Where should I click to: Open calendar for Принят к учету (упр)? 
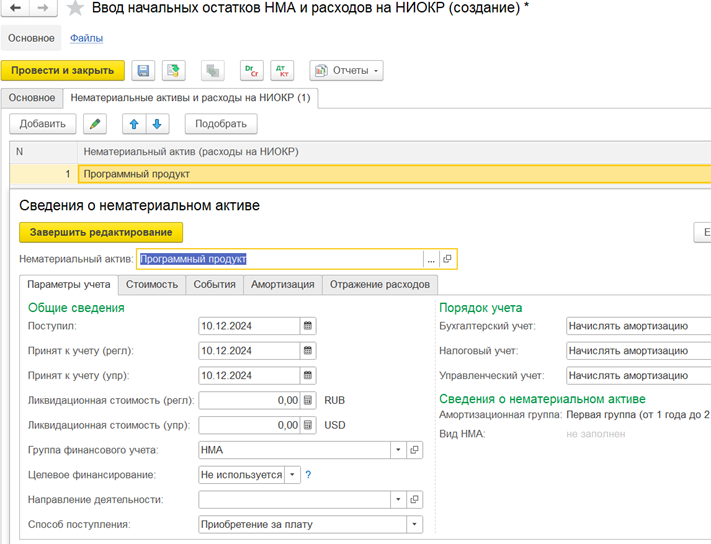(x=308, y=376)
